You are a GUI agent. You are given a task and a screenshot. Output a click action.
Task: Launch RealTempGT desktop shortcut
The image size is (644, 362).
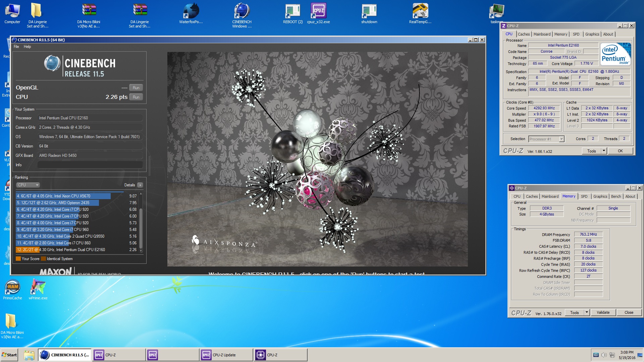coord(420,13)
